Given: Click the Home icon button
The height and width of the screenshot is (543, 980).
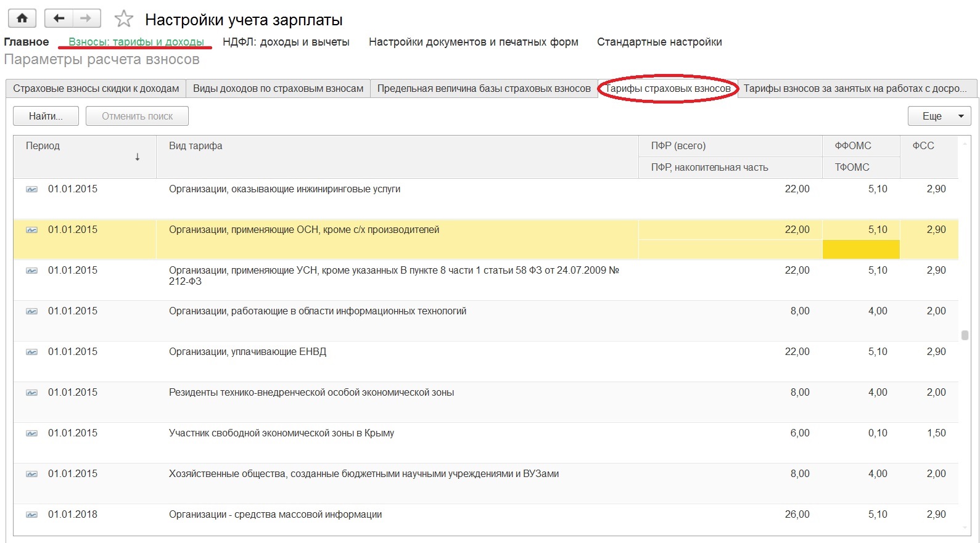Looking at the screenshot, I should tap(22, 18).
